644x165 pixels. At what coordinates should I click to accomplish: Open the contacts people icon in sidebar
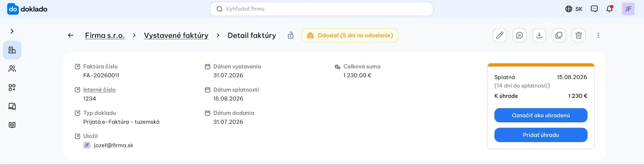click(12, 69)
